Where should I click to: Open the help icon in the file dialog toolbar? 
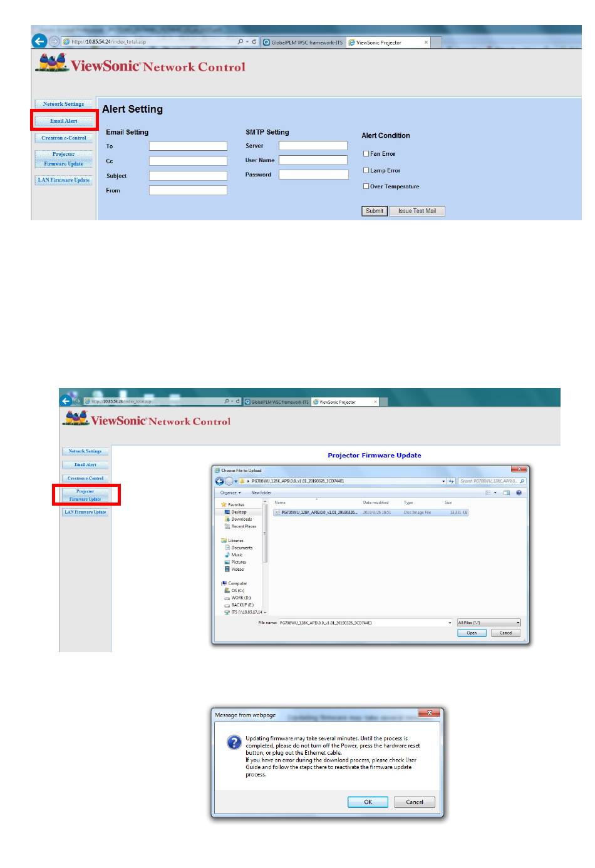pos(519,493)
